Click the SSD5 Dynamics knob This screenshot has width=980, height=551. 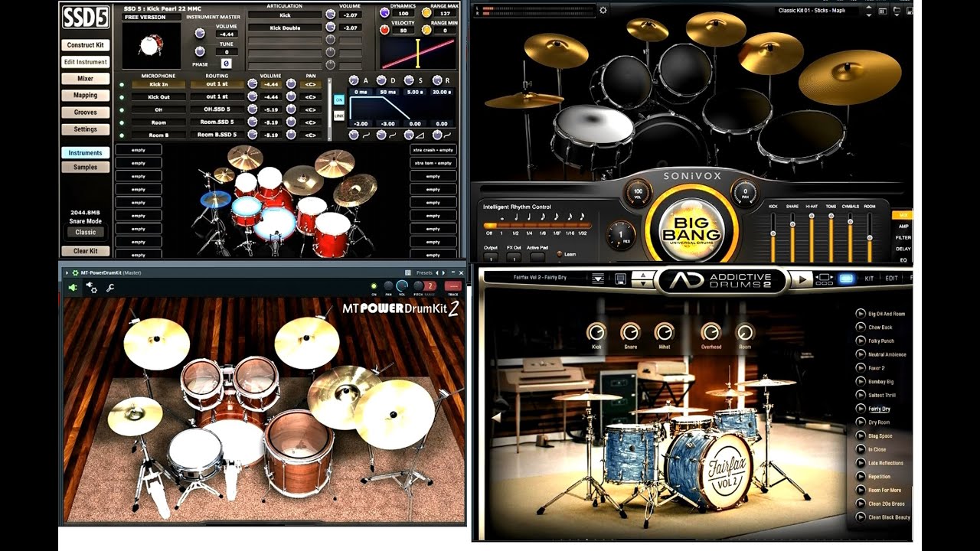385,13
